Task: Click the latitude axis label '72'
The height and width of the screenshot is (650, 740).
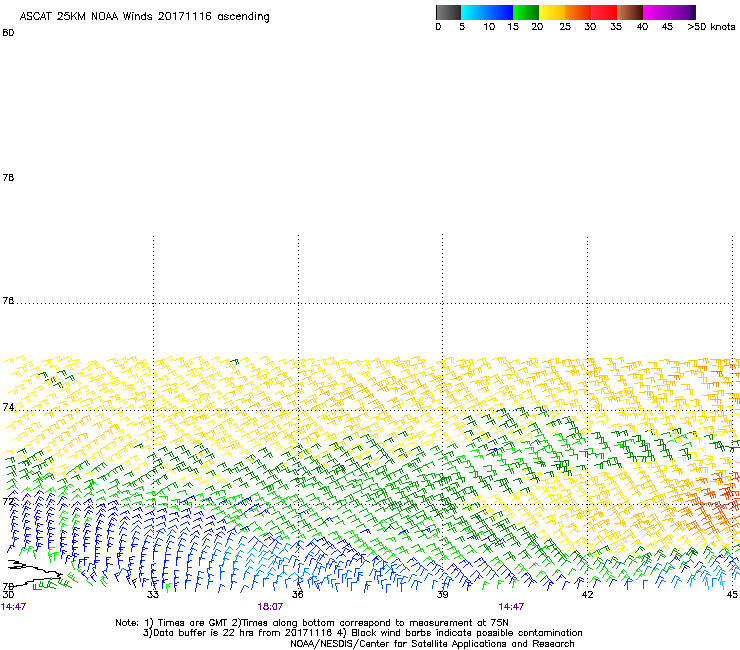Action: [x=8, y=501]
